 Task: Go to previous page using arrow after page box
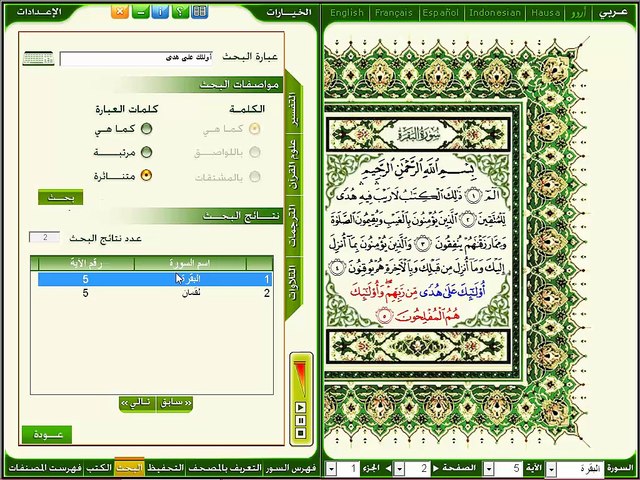[x=389, y=468]
